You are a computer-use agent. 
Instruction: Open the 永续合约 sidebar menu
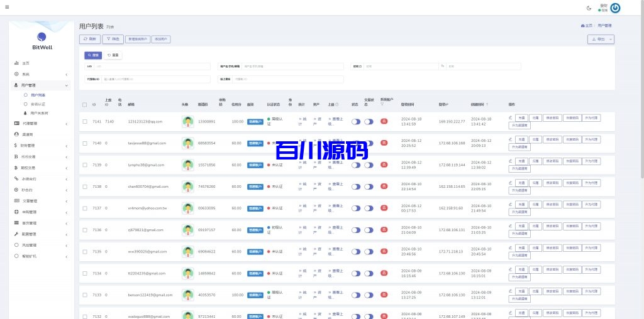click(x=40, y=179)
